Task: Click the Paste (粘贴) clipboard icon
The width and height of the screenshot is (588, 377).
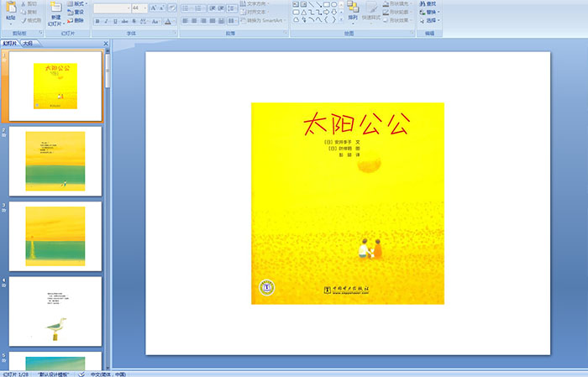Action: coord(11,8)
